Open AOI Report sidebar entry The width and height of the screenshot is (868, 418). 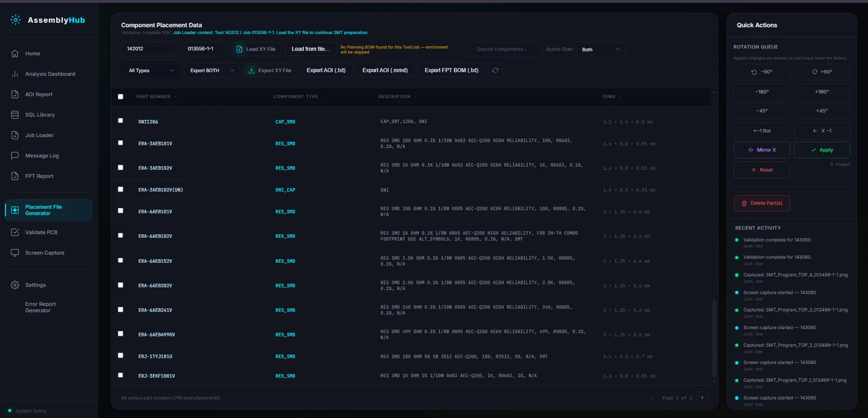pos(39,94)
